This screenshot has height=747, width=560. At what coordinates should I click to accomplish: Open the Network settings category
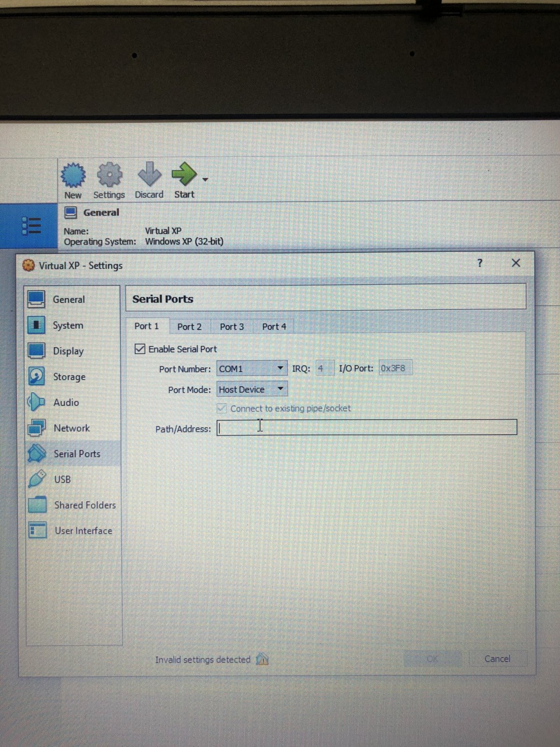(x=72, y=428)
